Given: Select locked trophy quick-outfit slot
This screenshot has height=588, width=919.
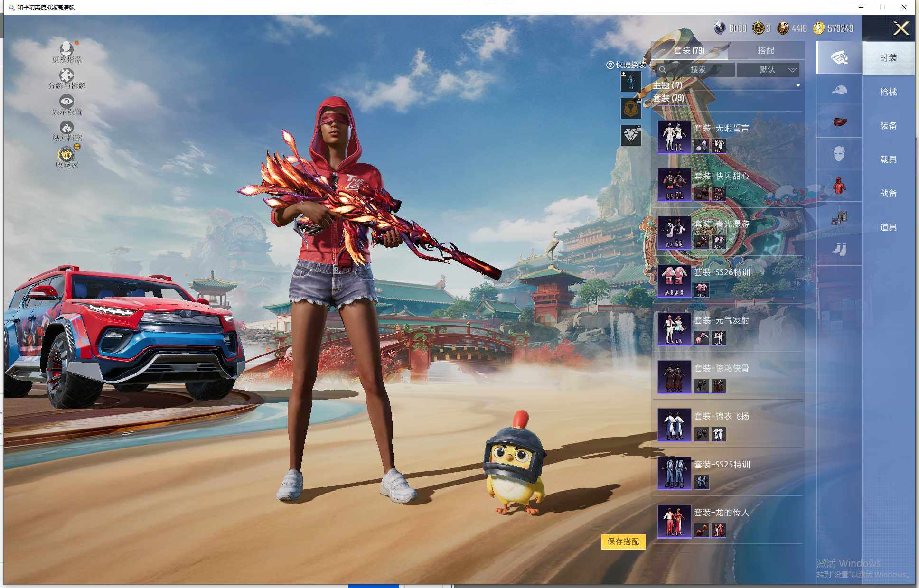Looking at the screenshot, I should [631, 109].
